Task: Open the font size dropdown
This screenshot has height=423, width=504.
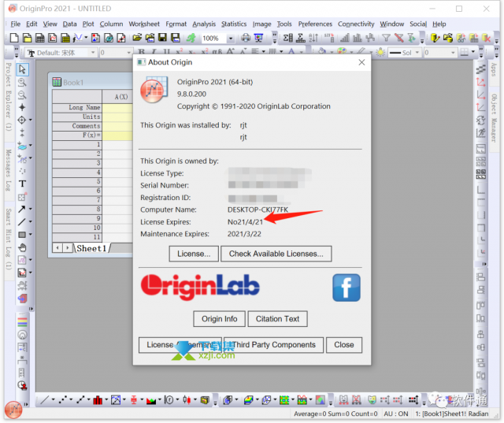Action: 128,53
